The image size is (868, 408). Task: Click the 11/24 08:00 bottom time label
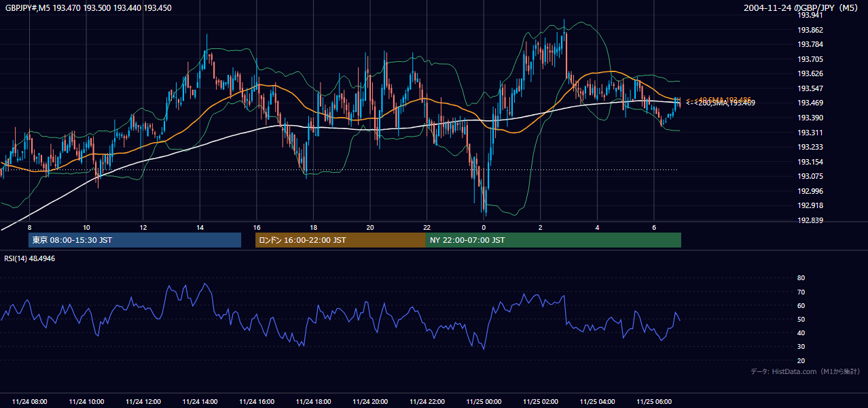click(30, 402)
